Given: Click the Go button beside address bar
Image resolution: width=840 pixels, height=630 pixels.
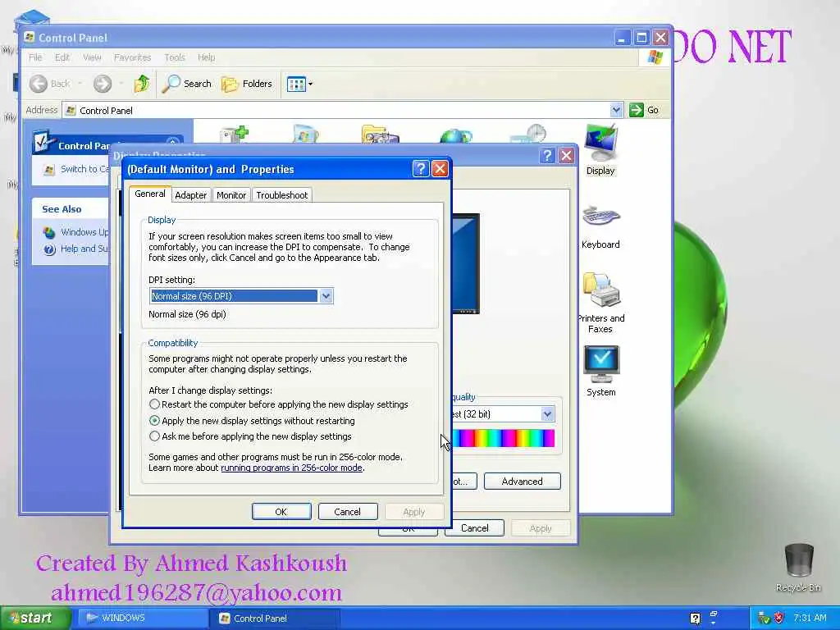Looking at the screenshot, I should coord(645,110).
